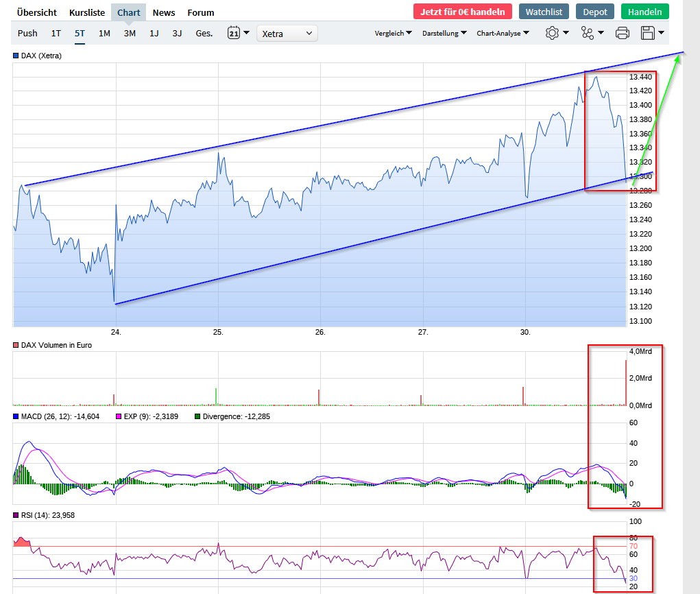Image resolution: width=700 pixels, height=594 pixels.
Task: Click the 2,0Mrd volume axis label
Action: coord(640,379)
